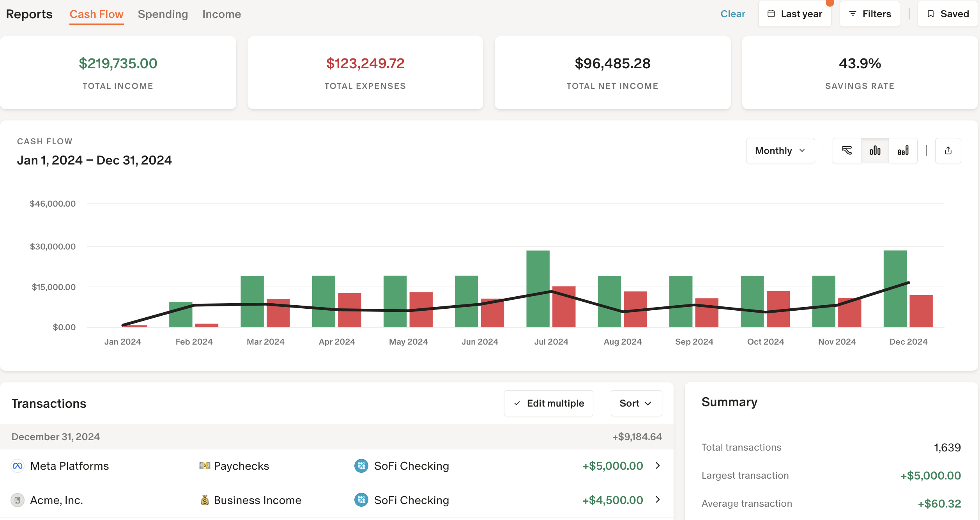The height and width of the screenshot is (520, 980).
Task: Switch chart to Sankey flow view
Action: (x=847, y=150)
